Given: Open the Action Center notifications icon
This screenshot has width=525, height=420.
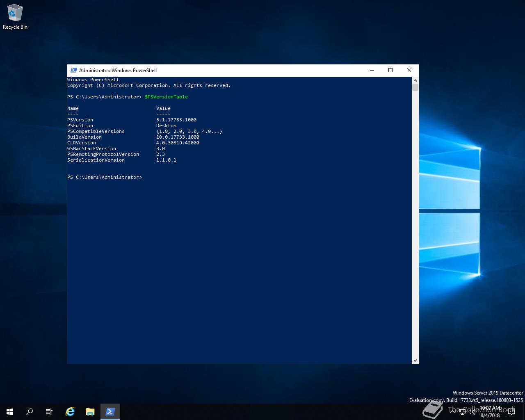Looking at the screenshot, I should [511, 412].
